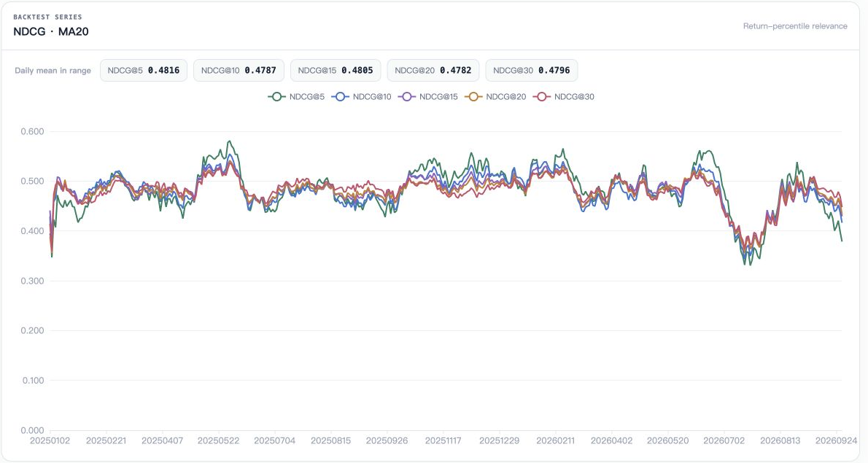The image size is (868, 463).
Task: Click the NDCG@15 0.4805 mean chip
Action: [336, 70]
